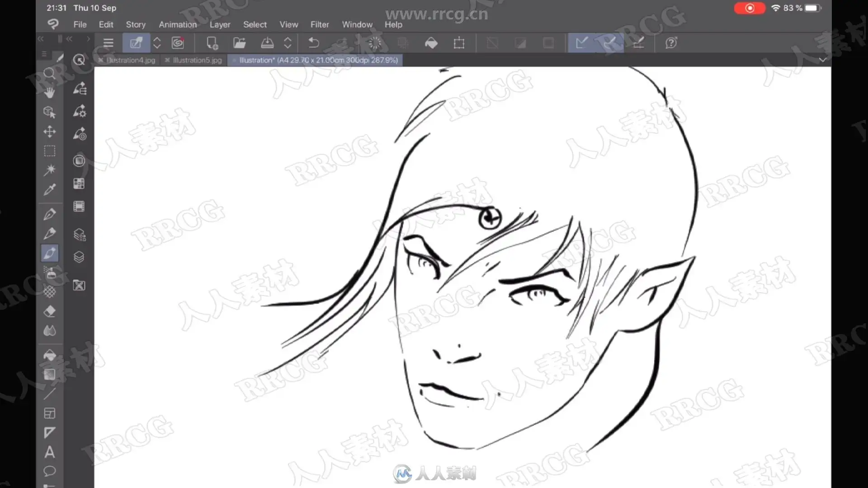The height and width of the screenshot is (488, 868).
Task: Select the Fill bucket tool
Action: tap(49, 355)
